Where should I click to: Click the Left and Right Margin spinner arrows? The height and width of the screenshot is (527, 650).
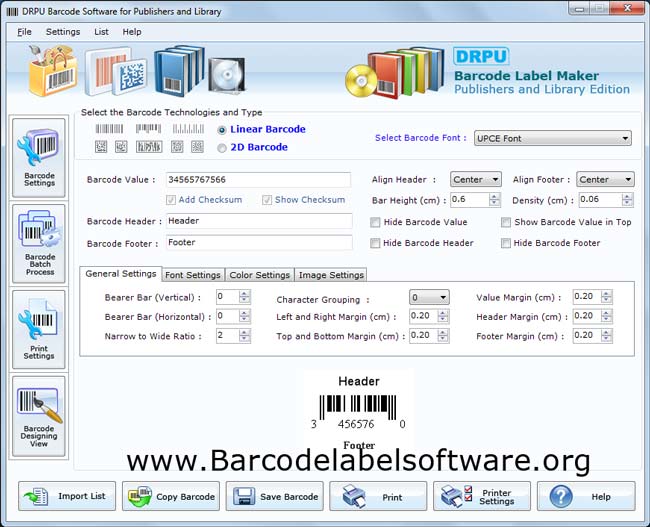443,316
